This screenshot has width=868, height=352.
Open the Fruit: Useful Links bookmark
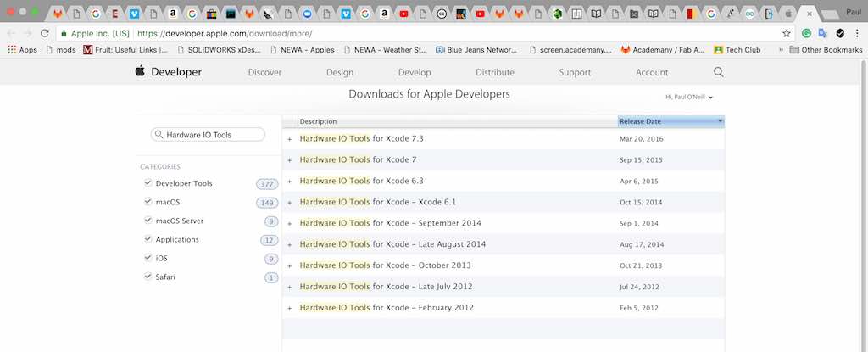(125, 50)
